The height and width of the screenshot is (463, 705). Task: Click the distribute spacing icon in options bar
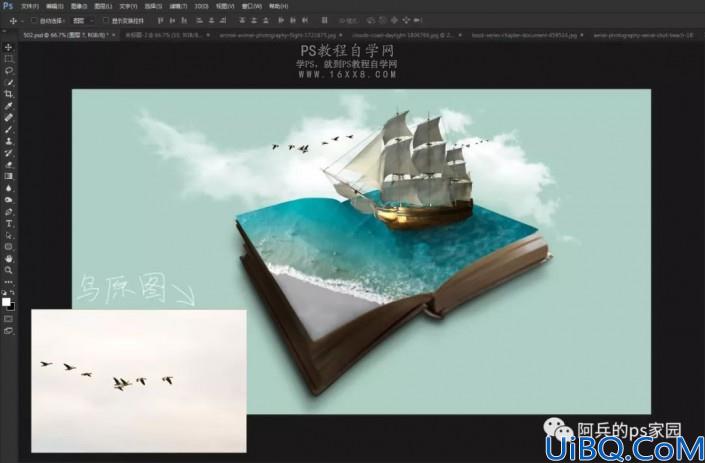[x=325, y=20]
